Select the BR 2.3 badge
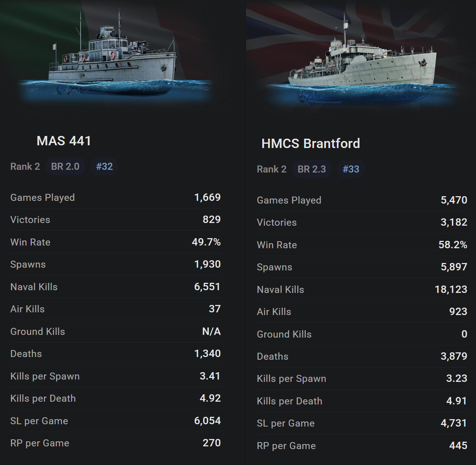The height and width of the screenshot is (465, 476). click(312, 169)
